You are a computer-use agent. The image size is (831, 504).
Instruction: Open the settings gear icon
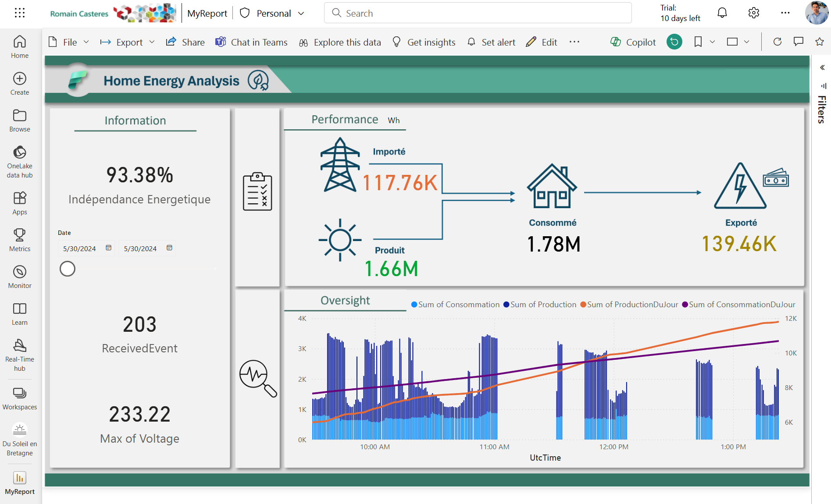click(x=753, y=13)
